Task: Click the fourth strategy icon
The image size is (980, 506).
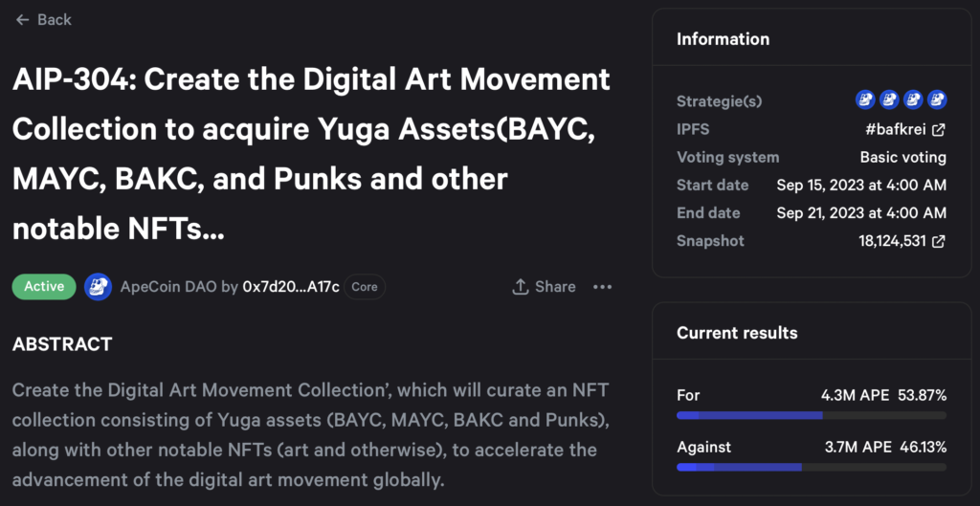Action: pyautogui.click(x=937, y=99)
